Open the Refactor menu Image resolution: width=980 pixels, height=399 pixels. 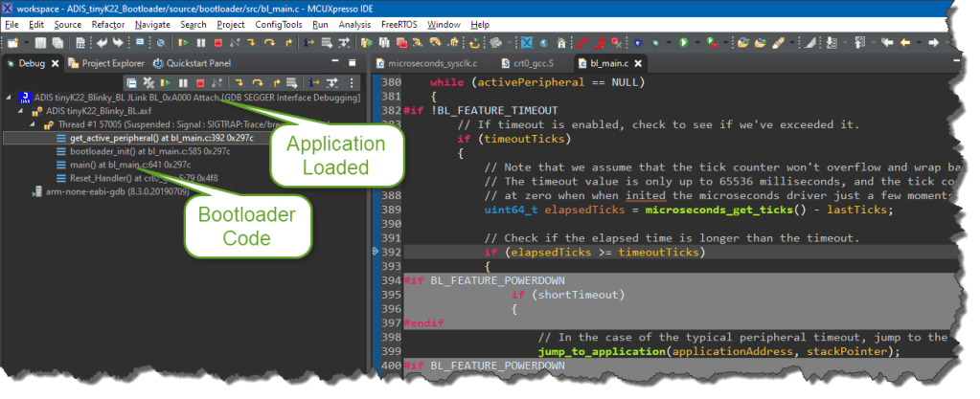tap(108, 25)
